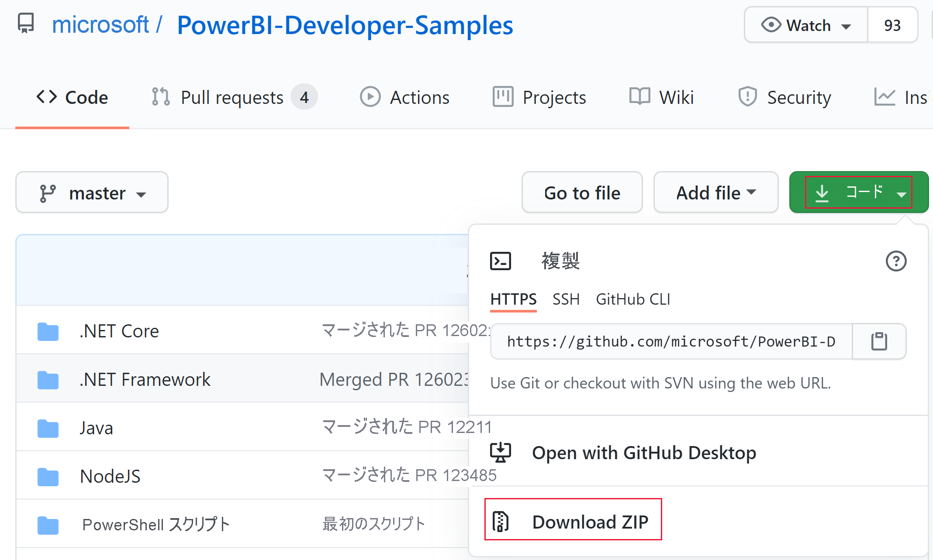The image size is (933, 560).
Task: Click the GitHub CLI option in clone dialog
Action: point(633,298)
